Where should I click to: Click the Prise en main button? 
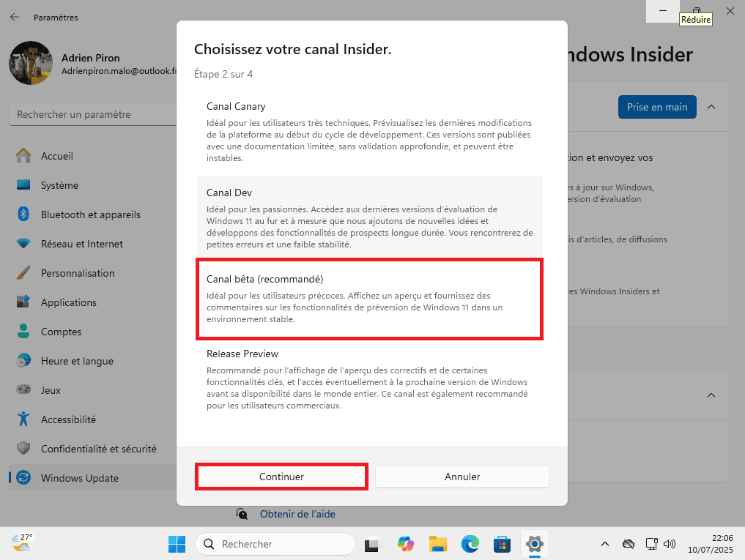(x=657, y=107)
